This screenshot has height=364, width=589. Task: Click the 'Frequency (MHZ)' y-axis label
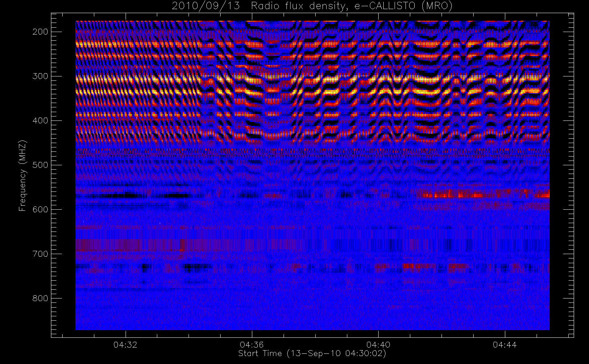tap(23, 175)
